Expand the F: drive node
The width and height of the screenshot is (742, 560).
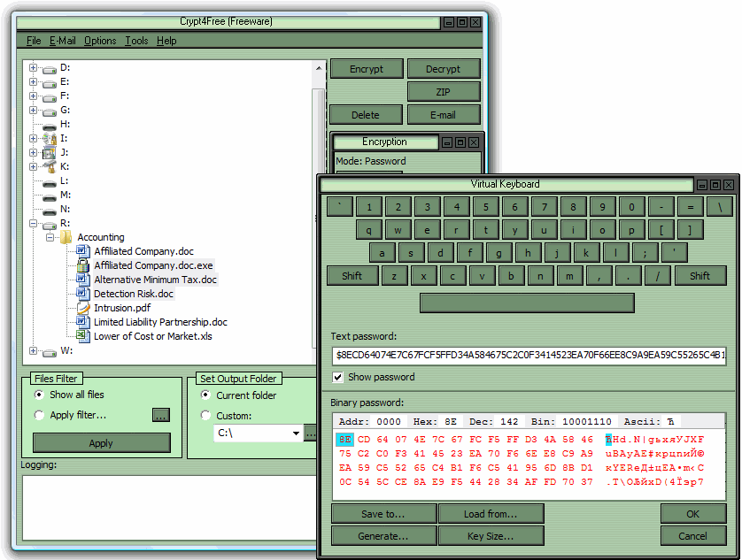point(33,96)
